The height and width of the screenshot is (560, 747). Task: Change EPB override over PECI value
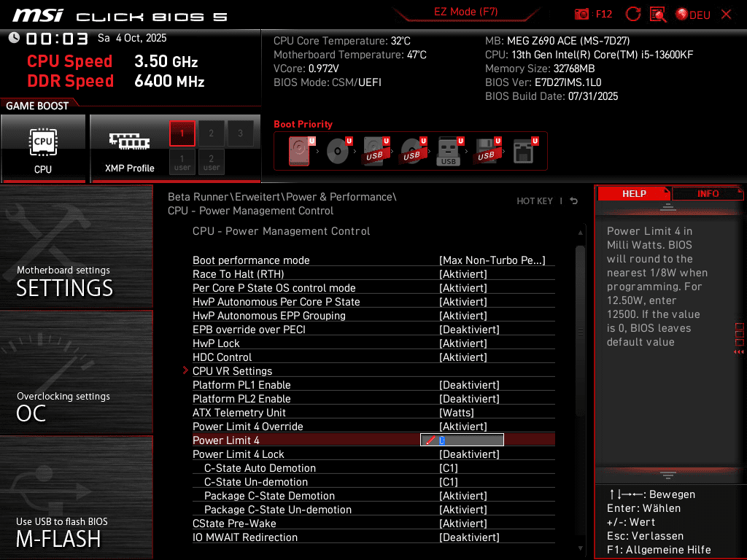[469, 330]
